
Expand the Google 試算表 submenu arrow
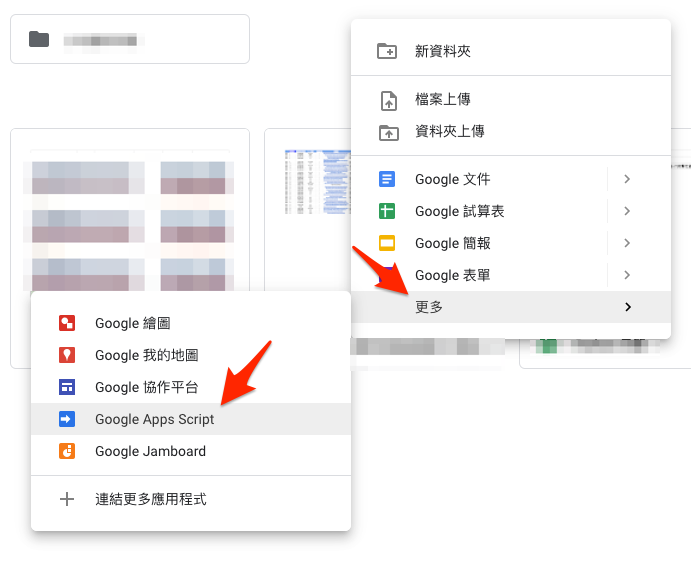coord(627,212)
